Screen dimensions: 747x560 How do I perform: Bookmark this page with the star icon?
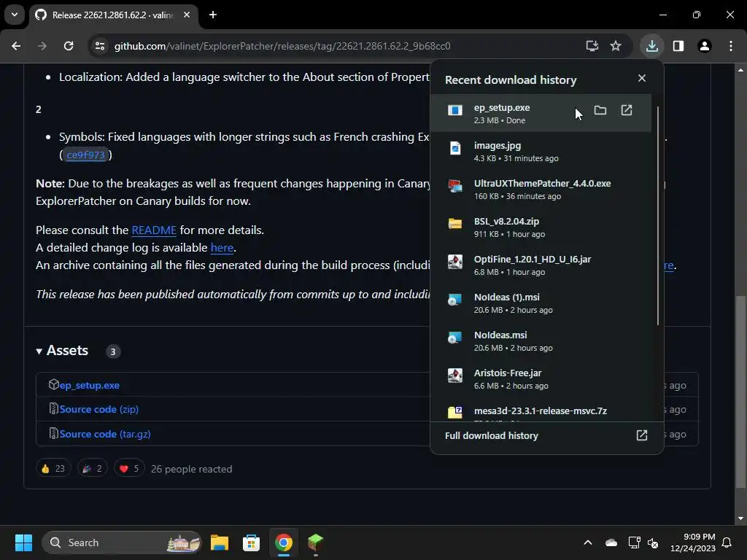(x=616, y=46)
